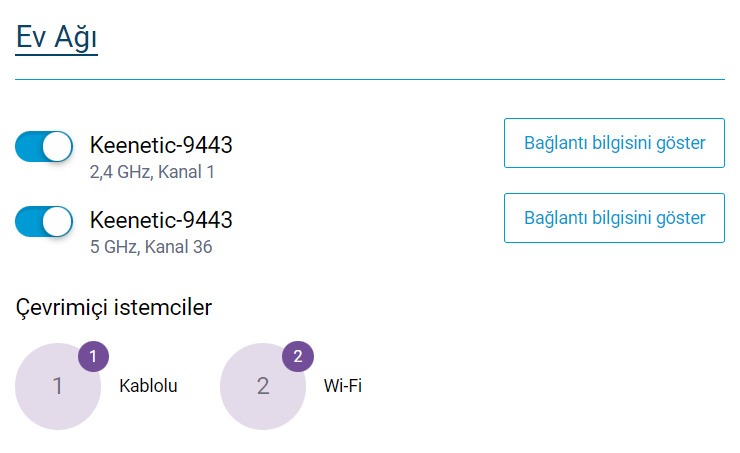The height and width of the screenshot is (453, 740).
Task: Click the purple badge on Wi-Fi clients
Action: (x=298, y=356)
